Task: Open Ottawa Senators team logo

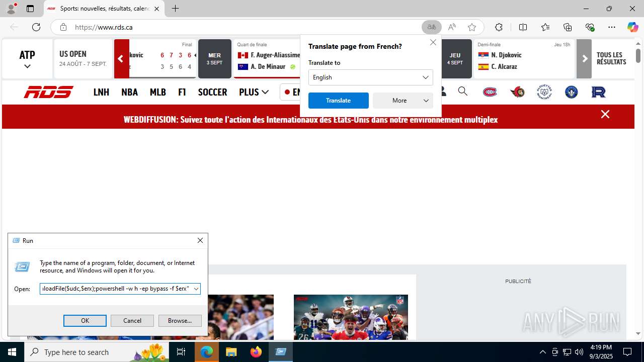Action: click(517, 92)
